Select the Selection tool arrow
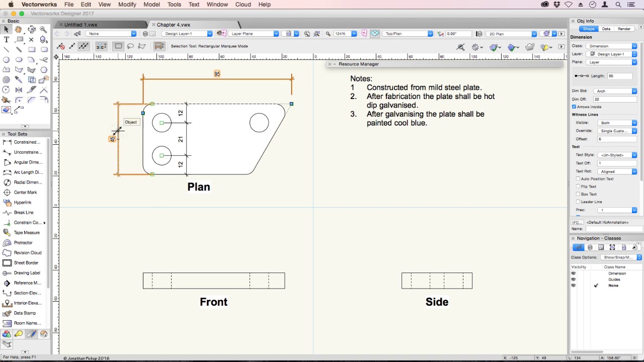This screenshot has width=644, height=362. [6, 29]
